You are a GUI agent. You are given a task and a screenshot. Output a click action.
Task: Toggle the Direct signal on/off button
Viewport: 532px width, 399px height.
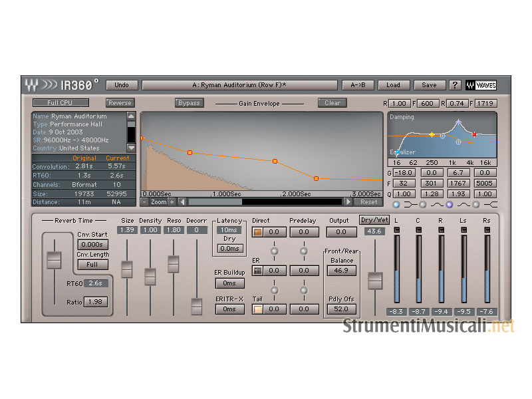257,232
